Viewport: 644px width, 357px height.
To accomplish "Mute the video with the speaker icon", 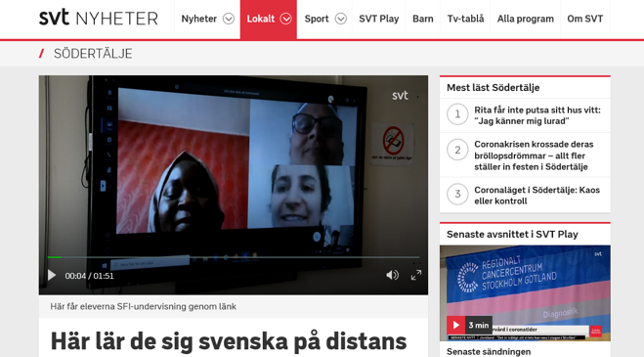I will coord(392,275).
